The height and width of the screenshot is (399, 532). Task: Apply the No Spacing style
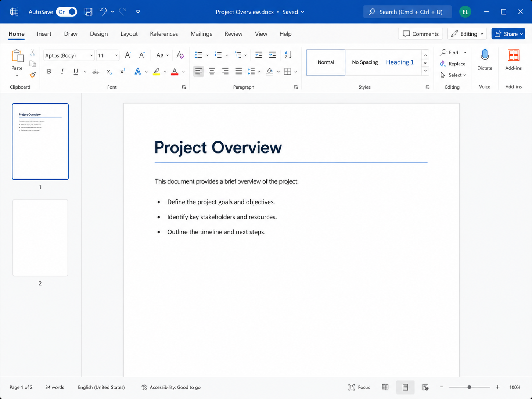365,62
